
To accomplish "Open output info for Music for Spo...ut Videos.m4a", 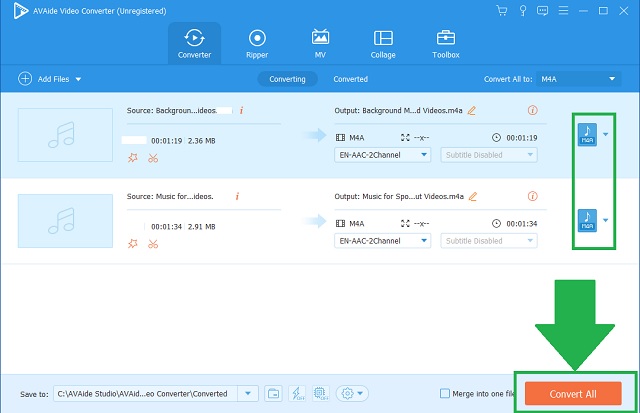I will 533,196.
